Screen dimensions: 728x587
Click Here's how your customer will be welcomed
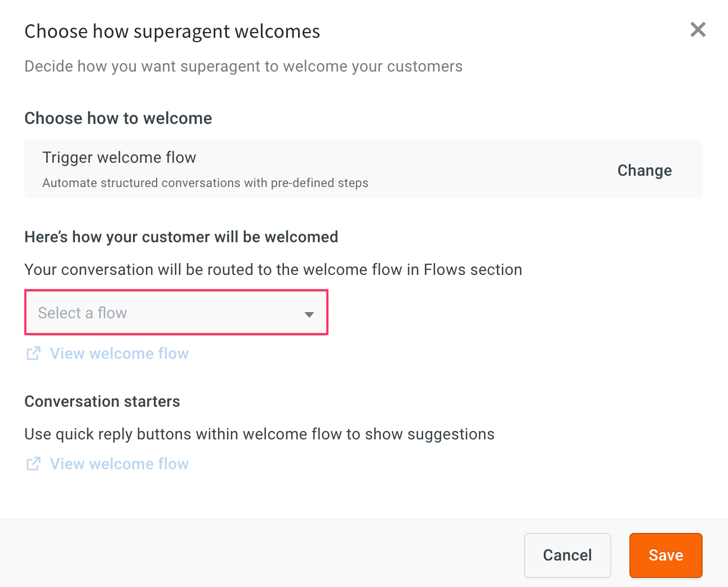coord(181,237)
